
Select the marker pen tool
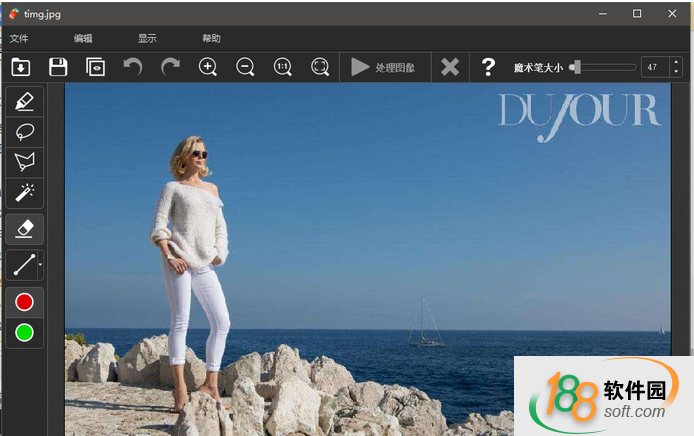pos(25,101)
